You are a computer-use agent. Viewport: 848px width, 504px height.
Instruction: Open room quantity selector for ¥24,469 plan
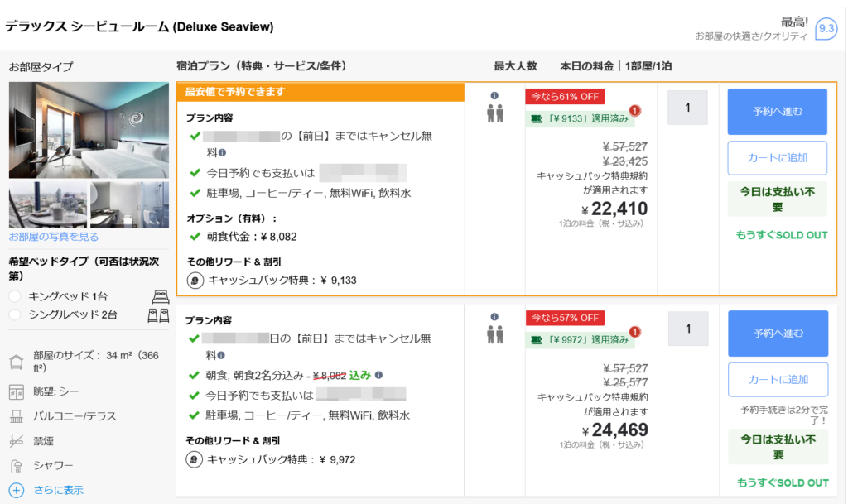pos(687,329)
